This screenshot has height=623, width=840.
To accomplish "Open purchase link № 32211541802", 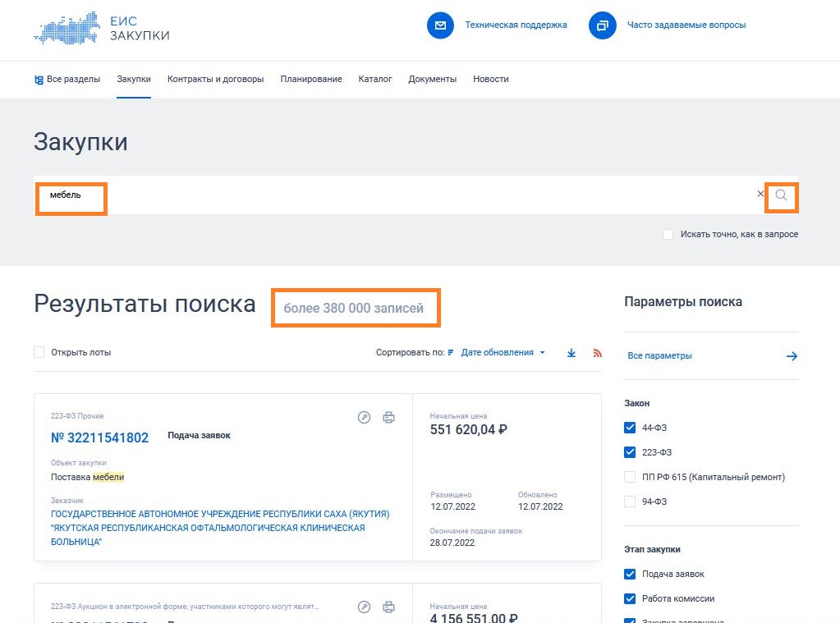I will 99,438.
